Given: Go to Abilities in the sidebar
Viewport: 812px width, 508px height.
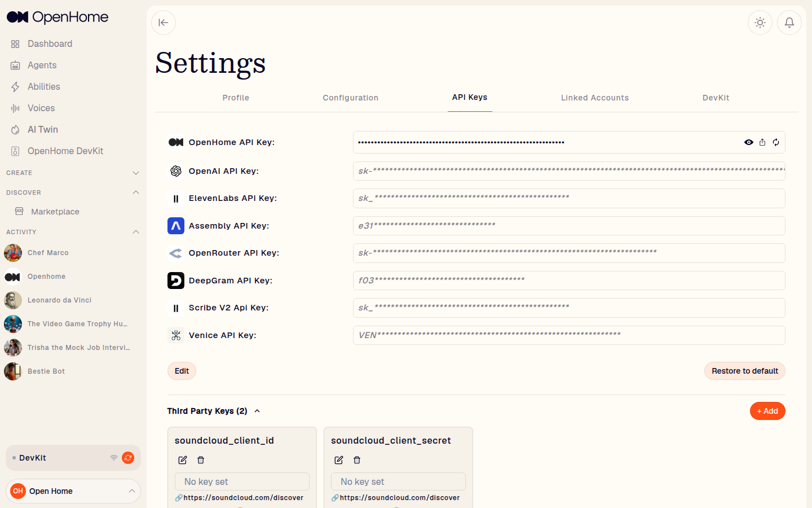Looking at the screenshot, I should 43,86.
